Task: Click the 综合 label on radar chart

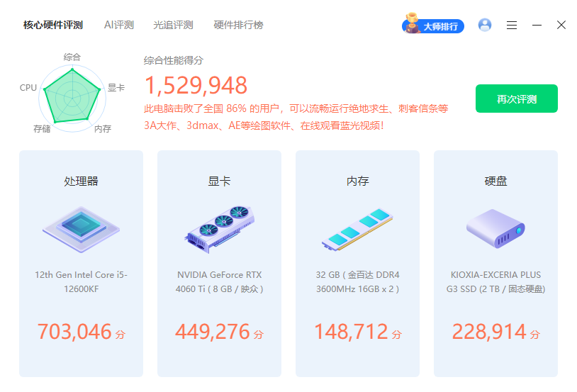Action: pyautogui.click(x=72, y=57)
